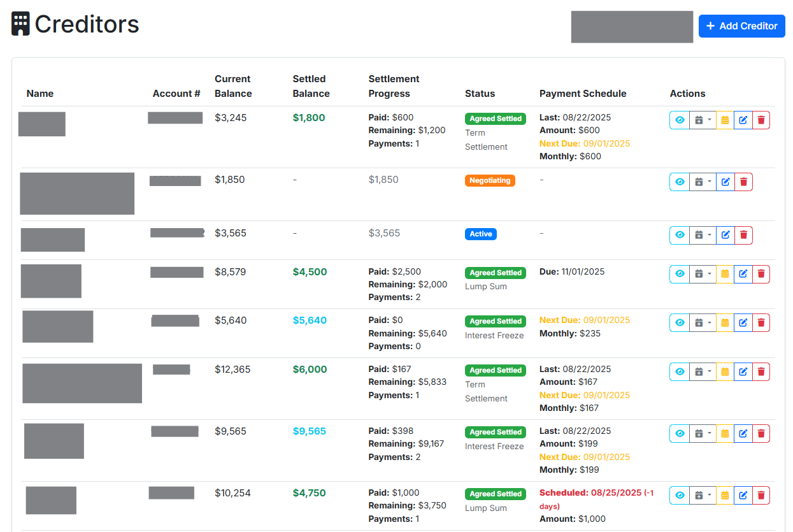Image resolution: width=793 pixels, height=532 pixels.
Task: Click the blue Active status badge
Action: coord(480,234)
